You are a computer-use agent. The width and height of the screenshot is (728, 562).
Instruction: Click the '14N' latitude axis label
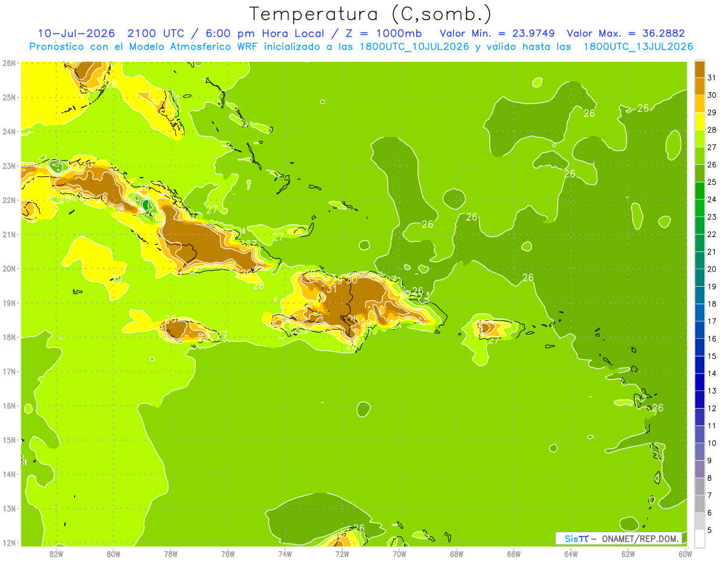click(x=9, y=474)
